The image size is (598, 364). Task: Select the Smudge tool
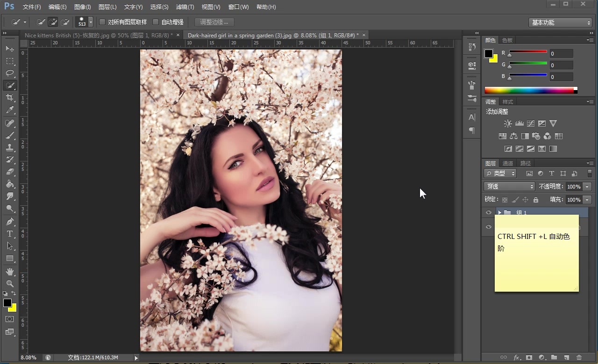coord(10,196)
